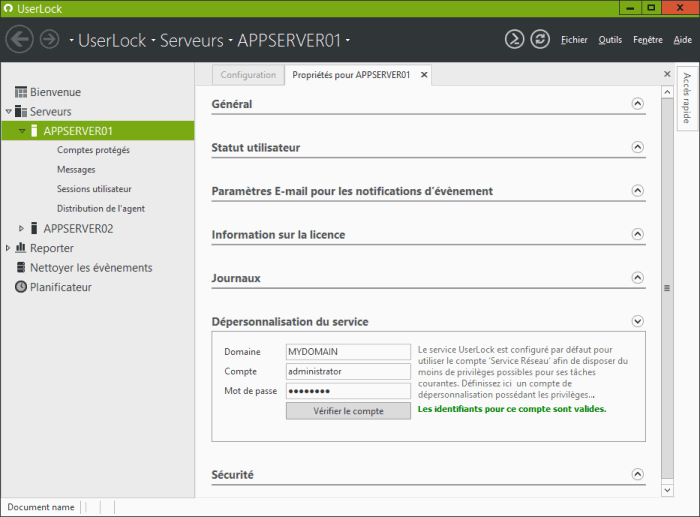Click the Mot de passe field

click(348, 391)
